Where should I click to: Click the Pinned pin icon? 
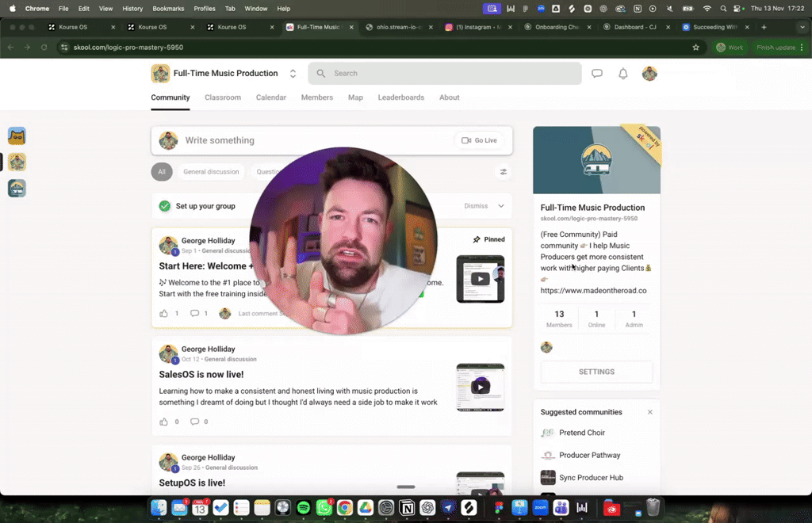[477, 239]
